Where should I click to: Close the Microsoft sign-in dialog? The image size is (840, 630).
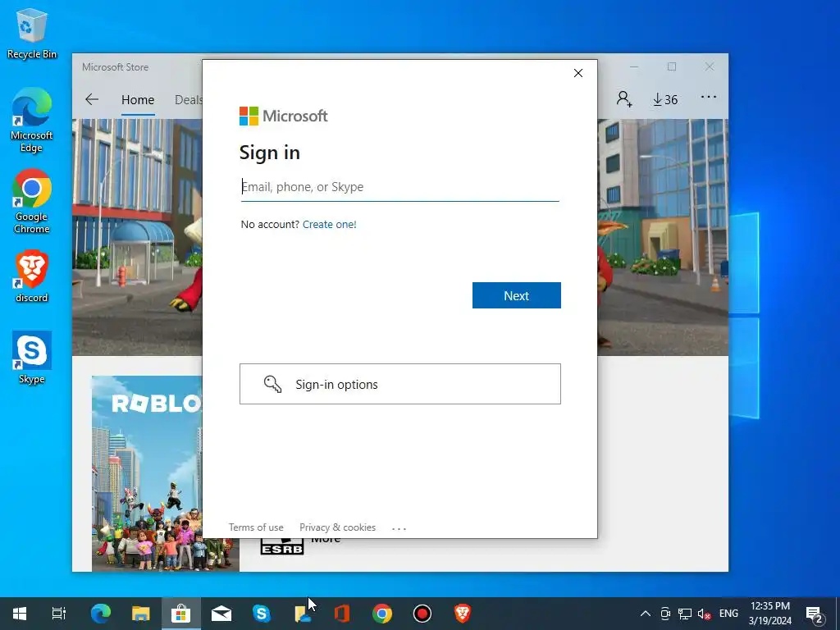[x=578, y=73]
